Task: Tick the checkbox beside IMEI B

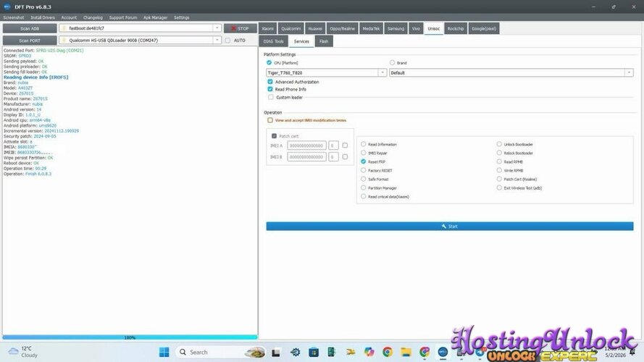Action: point(345,157)
